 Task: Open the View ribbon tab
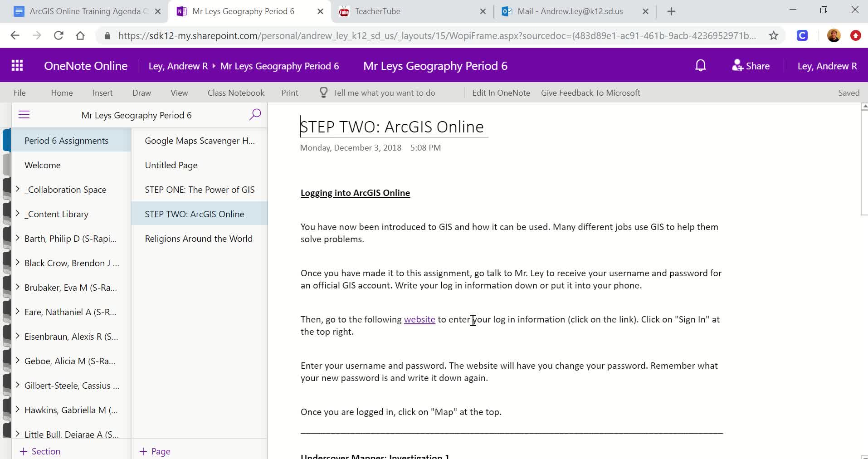click(x=179, y=93)
